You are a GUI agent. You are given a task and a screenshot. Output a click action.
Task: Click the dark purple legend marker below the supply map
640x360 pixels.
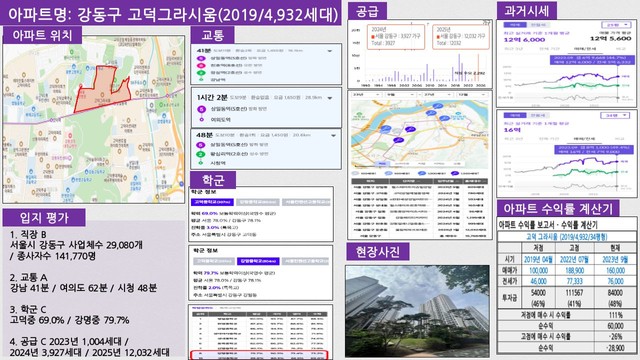click(x=455, y=173)
